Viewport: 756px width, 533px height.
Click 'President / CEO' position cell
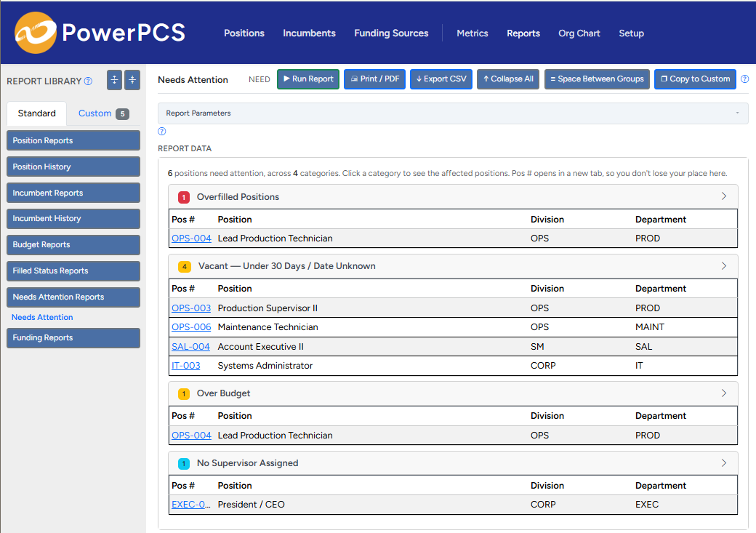pos(252,505)
